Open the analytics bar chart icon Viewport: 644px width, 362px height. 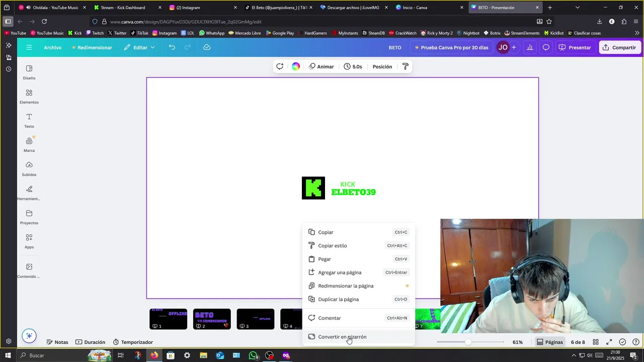coord(530,47)
